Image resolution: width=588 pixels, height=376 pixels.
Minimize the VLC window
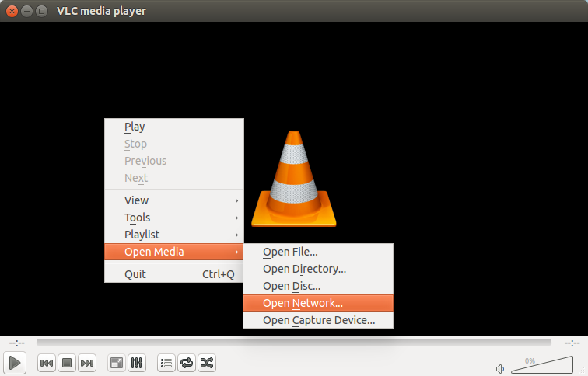[x=26, y=11]
